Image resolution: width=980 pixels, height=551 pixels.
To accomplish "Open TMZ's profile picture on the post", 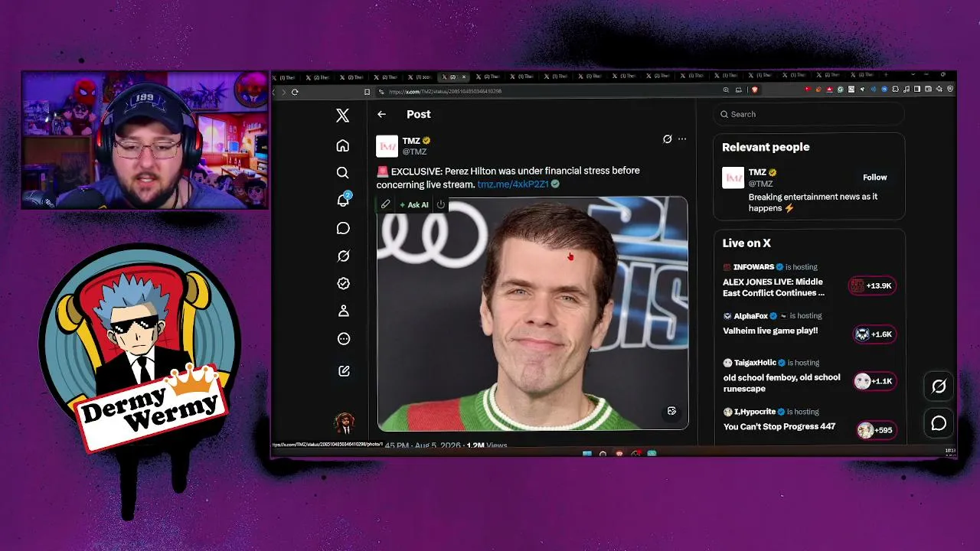I will point(387,146).
